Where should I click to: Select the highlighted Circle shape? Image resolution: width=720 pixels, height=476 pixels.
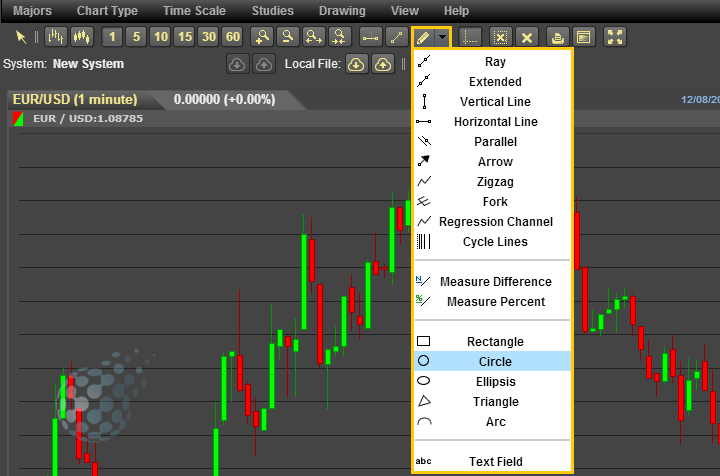(492, 362)
